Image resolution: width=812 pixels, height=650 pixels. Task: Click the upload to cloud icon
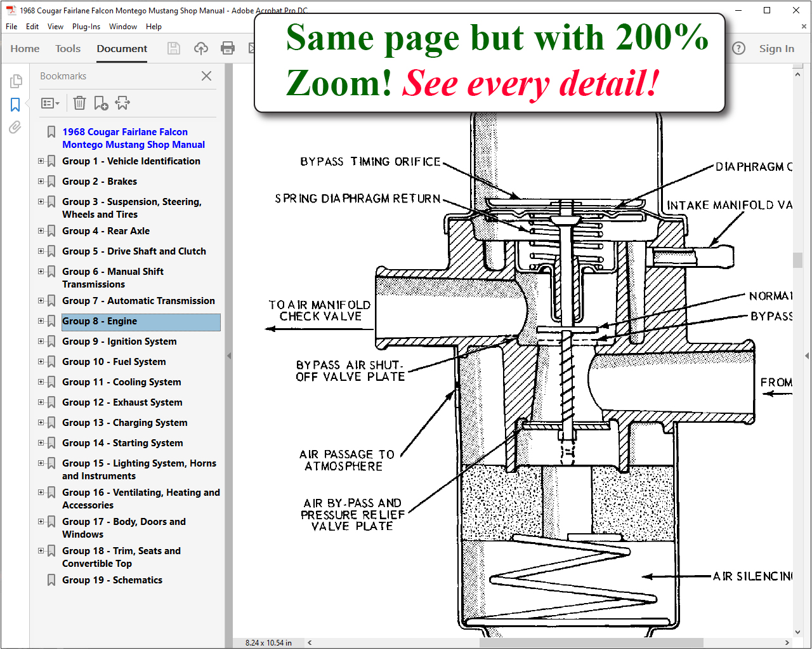pyautogui.click(x=200, y=48)
